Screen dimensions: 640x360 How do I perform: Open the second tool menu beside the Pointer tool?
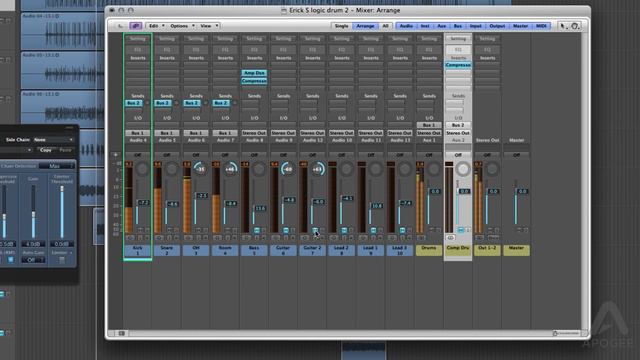[x=575, y=26]
